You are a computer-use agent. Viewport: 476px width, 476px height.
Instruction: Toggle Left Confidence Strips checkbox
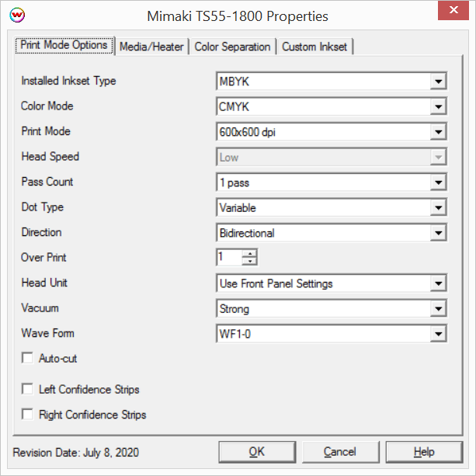point(28,389)
